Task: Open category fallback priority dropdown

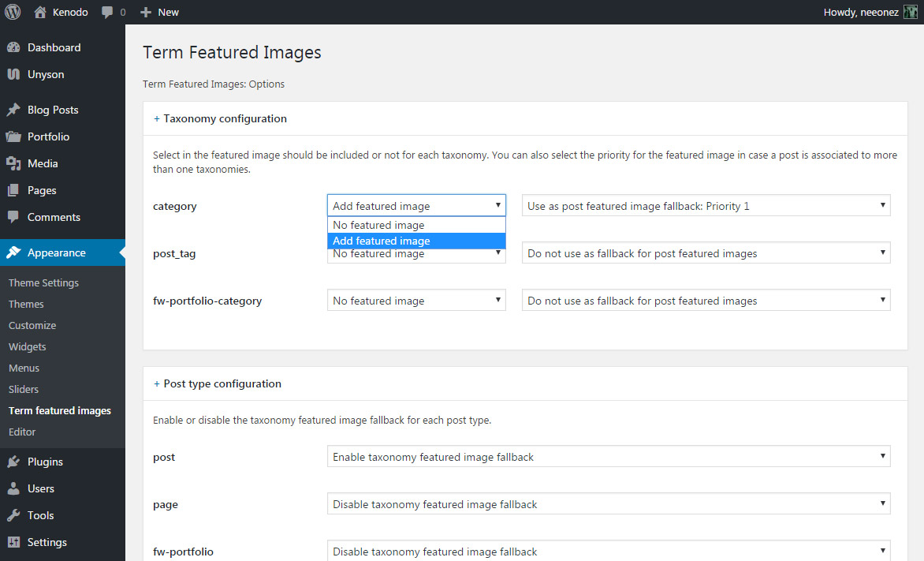Action: coord(706,206)
